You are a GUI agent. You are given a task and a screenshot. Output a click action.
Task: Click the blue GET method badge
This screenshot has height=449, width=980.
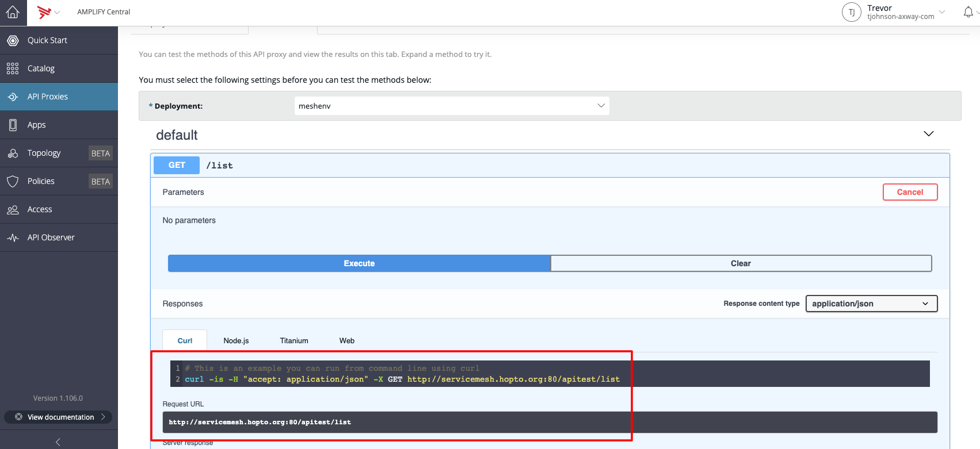[177, 165]
